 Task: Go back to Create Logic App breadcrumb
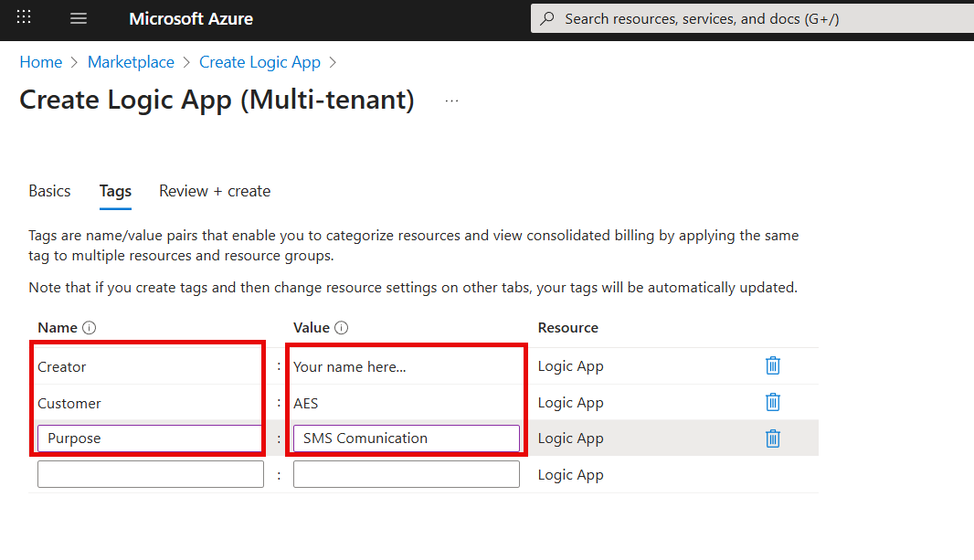259,62
